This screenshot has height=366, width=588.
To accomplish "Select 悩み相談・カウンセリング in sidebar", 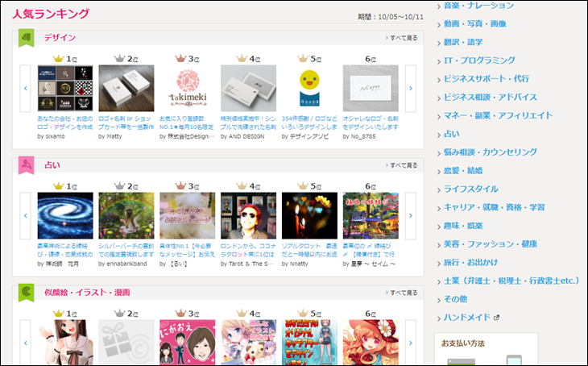I will pos(491,152).
